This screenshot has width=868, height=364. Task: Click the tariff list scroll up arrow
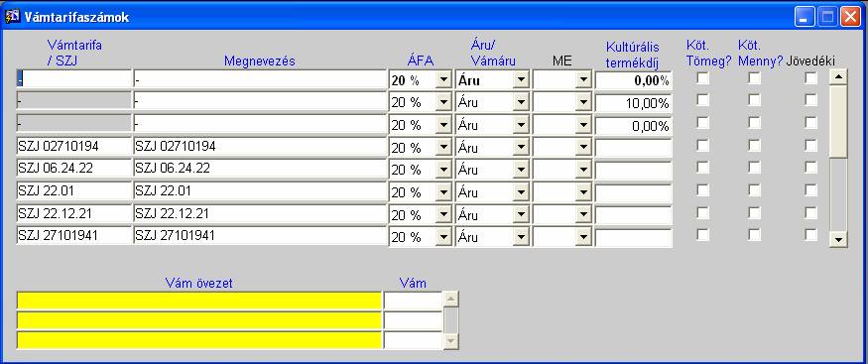838,77
